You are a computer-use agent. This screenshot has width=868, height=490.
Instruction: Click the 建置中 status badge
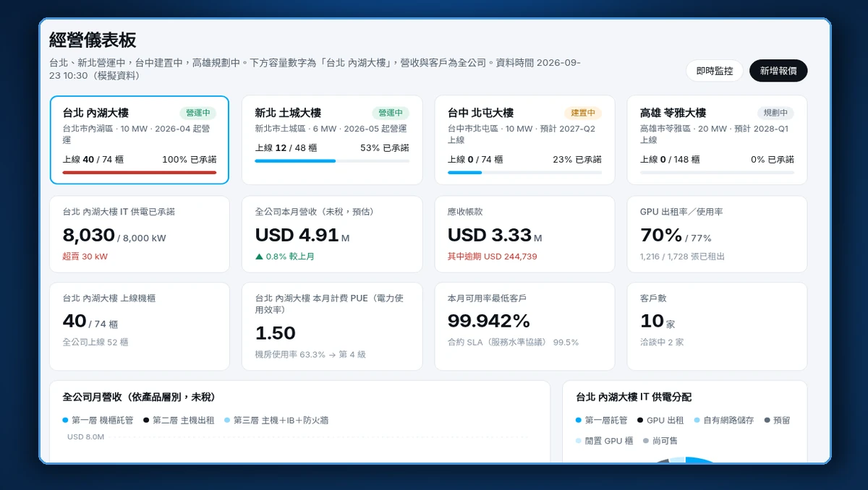pyautogui.click(x=583, y=113)
